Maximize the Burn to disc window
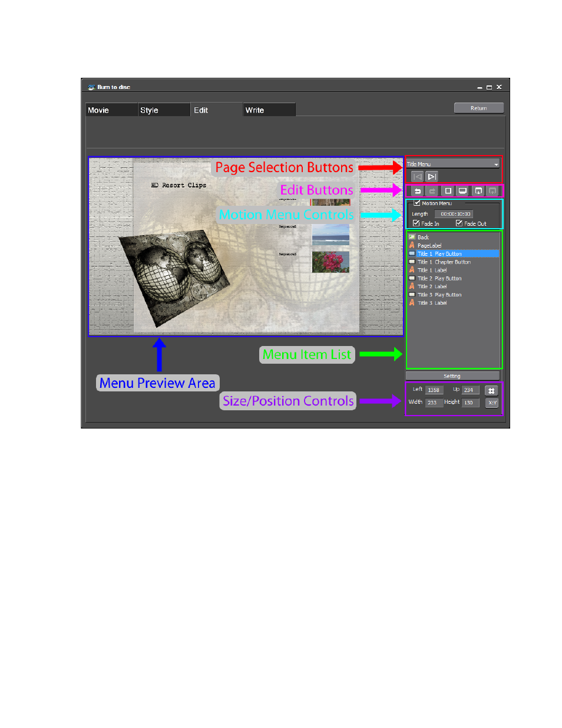Image resolution: width=562 pixels, height=728 pixels. coord(489,87)
